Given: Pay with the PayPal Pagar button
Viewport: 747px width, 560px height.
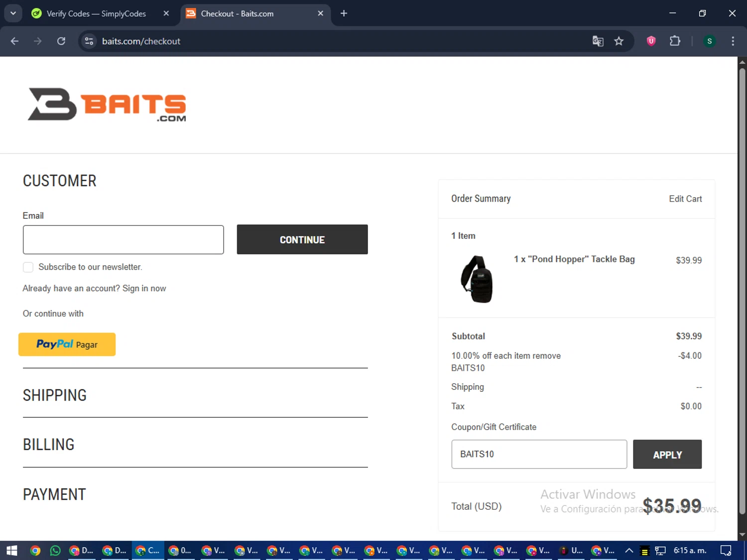Looking at the screenshot, I should tap(67, 344).
